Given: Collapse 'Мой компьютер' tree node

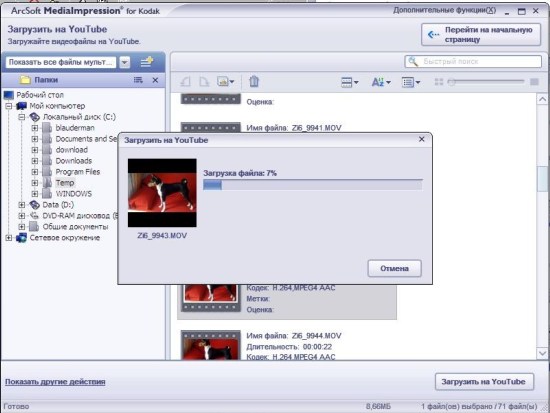Looking at the screenshot, I should click(9, 106).
